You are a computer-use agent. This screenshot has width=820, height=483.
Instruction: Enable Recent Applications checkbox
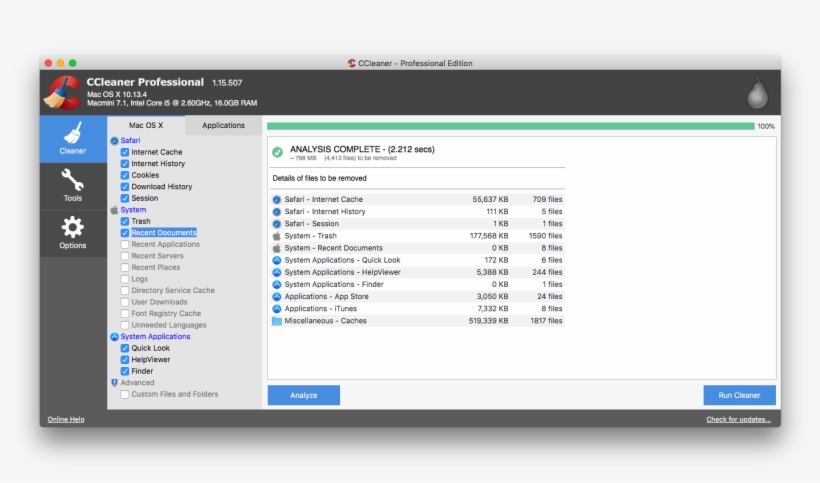(x=124, y=244)
